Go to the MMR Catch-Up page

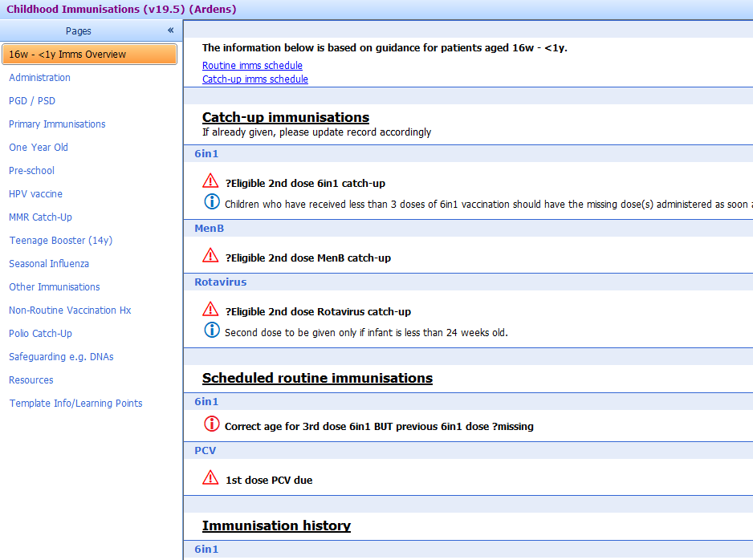40,217
